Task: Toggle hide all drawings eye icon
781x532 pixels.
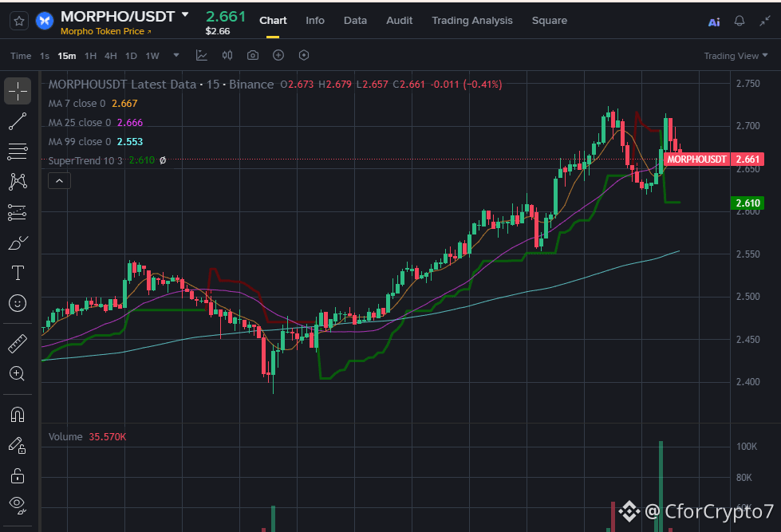Action: tap(18, 505)
